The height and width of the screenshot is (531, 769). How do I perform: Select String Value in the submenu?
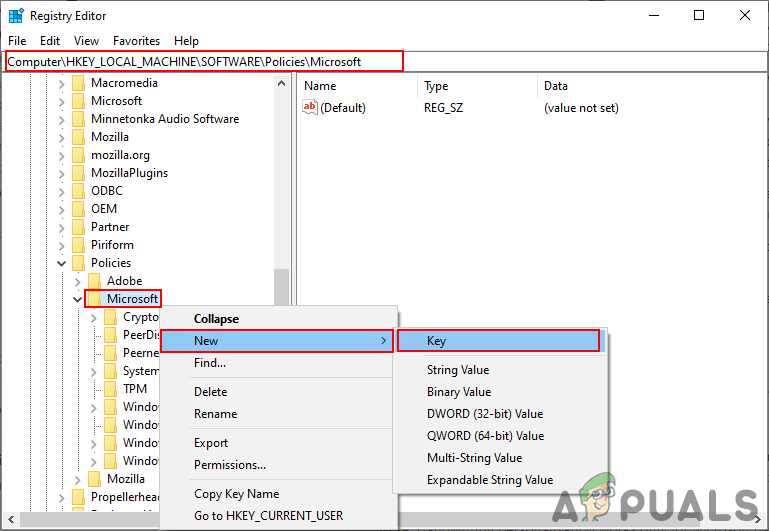[501, 370]
